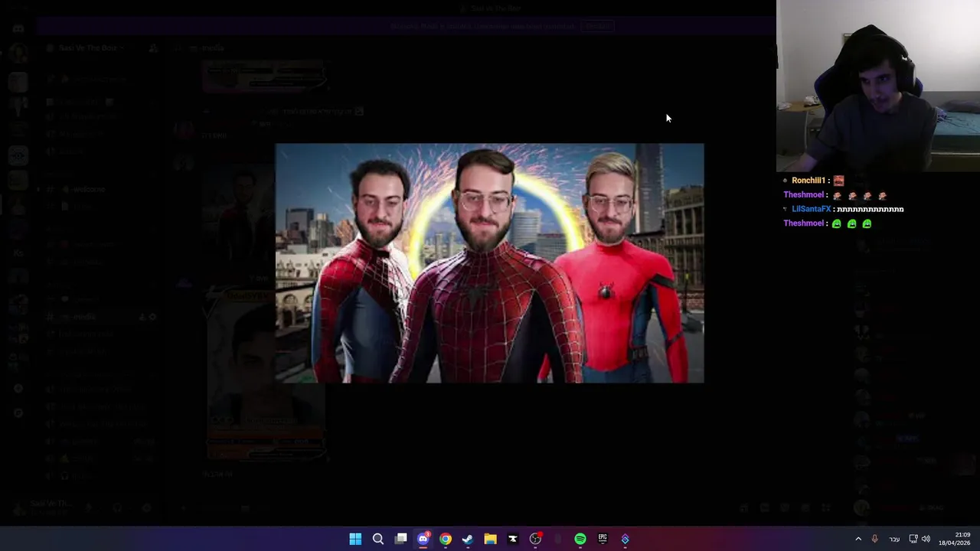
Task: Open OBS Studio from the taskbar
Action: tap(535, 539)
